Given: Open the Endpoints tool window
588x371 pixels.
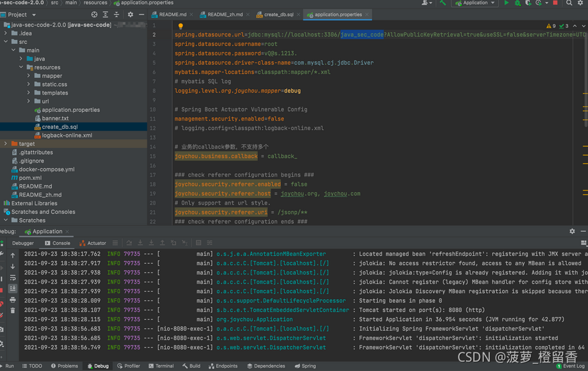Looking at the screenshot, I should pos(223,366).
